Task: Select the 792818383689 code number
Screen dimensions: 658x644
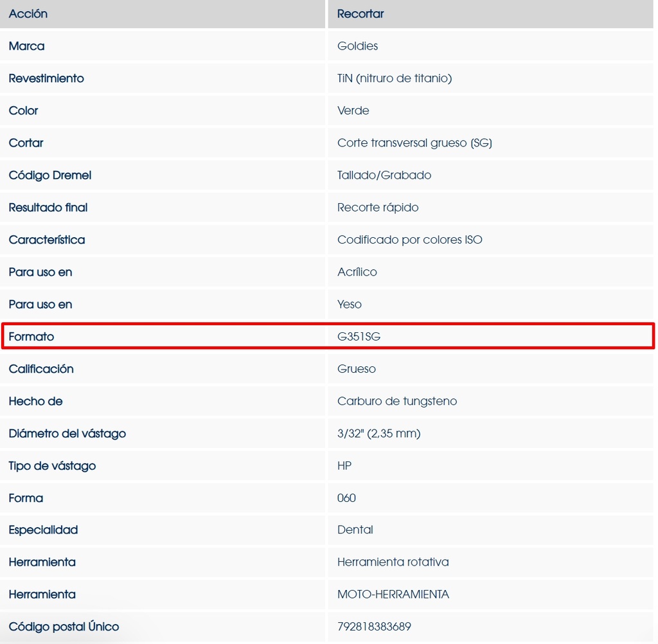Action: pyautogui.click(x=374, y=627)
